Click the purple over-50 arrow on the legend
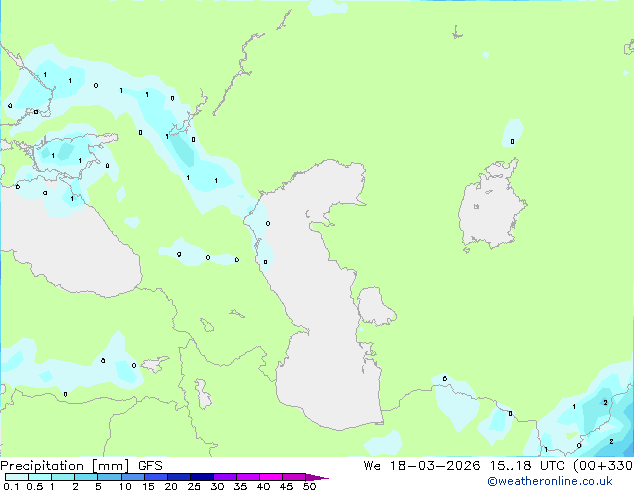634x490 pixels. tap(317, 477)
